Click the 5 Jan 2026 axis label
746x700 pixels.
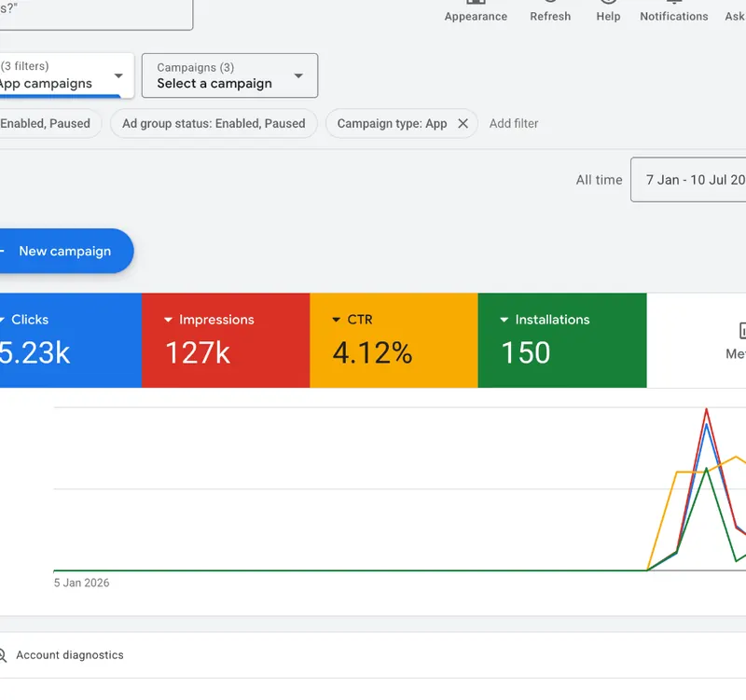pyautogui.click(x=81, y=583)
